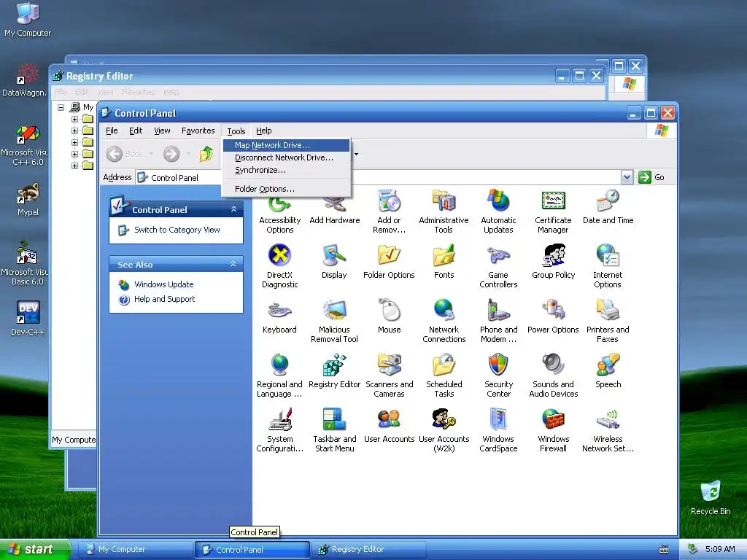Choose Folder Options in Tools menu
The width and height of the screenshot is (747, 560).
coord(286,189)
